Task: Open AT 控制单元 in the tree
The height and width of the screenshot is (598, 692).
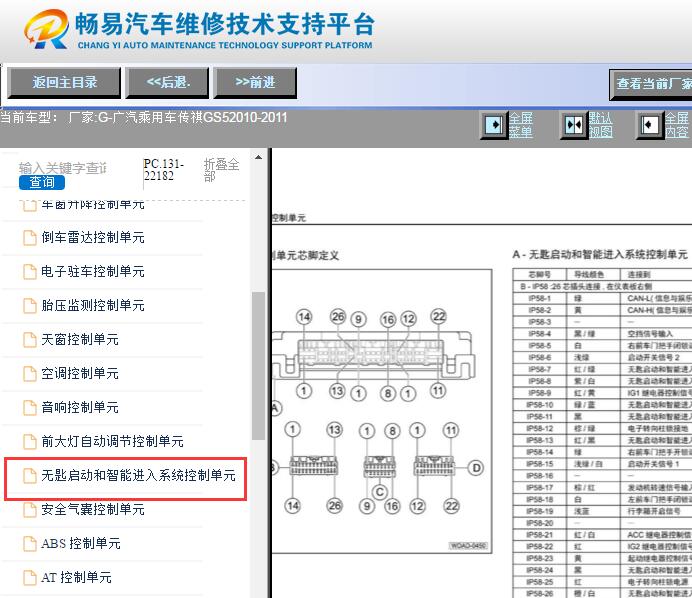Action: pyautogui.click(x=76, y=577)
